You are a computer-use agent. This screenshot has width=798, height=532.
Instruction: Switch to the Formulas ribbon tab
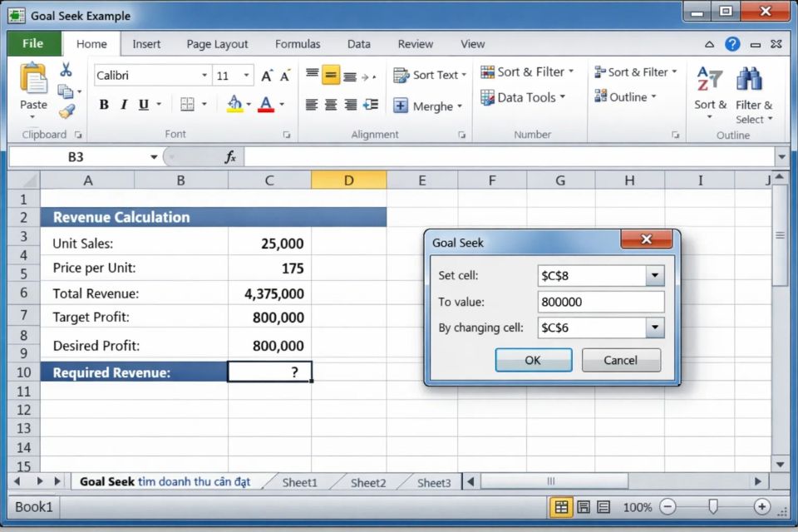[x=297, y=44]
